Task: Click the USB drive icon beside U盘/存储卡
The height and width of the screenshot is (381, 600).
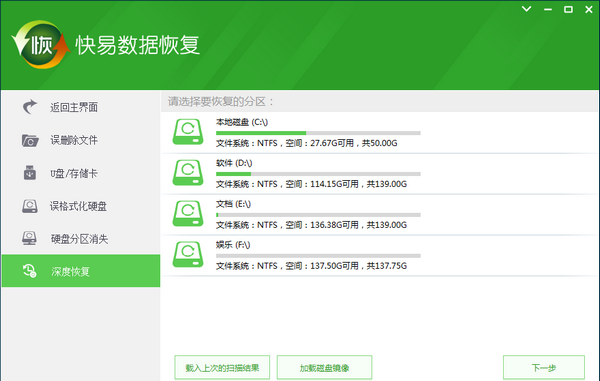Action: click(x=30, y=173)
